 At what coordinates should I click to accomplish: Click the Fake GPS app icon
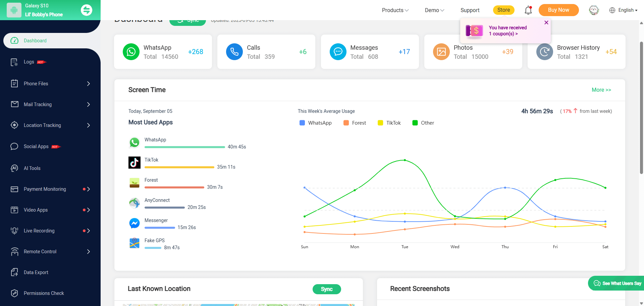135,243
